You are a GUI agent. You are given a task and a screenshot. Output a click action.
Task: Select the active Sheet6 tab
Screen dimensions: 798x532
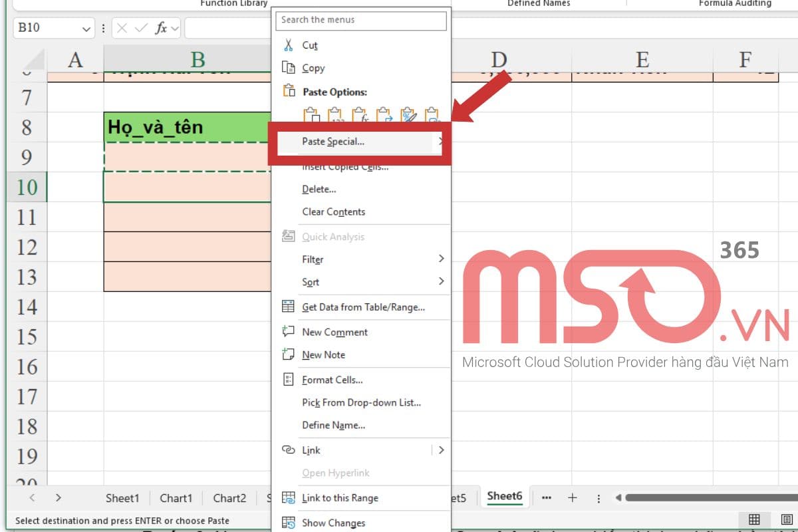click(505, 496)
